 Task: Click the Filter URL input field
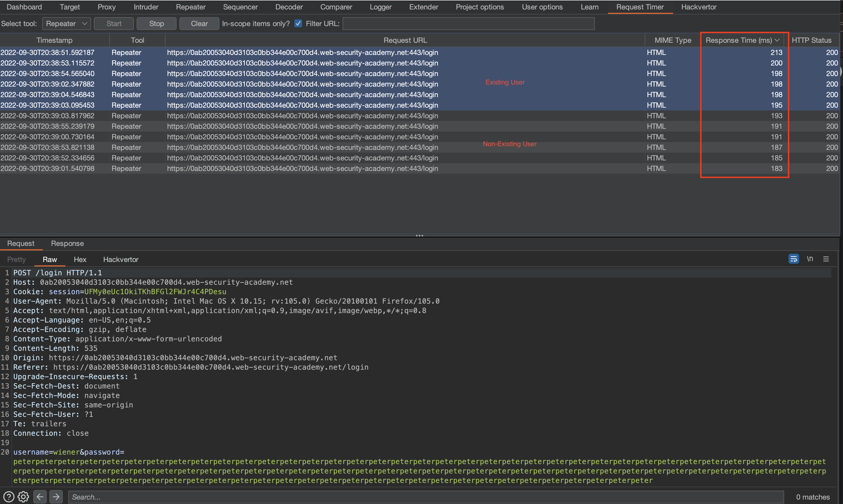click(x=468, y=23)
